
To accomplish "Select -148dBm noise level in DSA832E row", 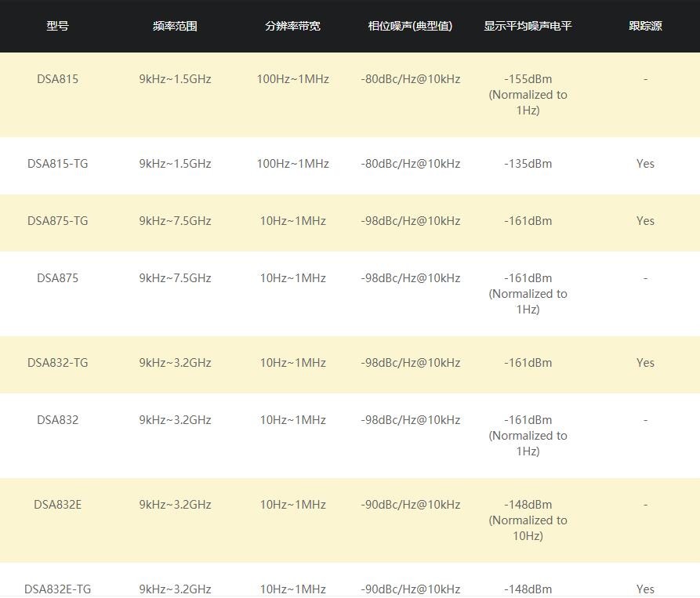I will click(528, 505).
